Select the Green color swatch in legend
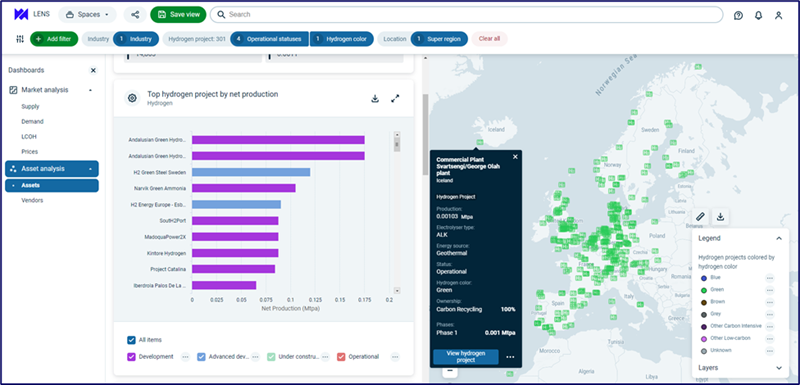The height and width of the screenshot is (385, 800). coord(704,290)
